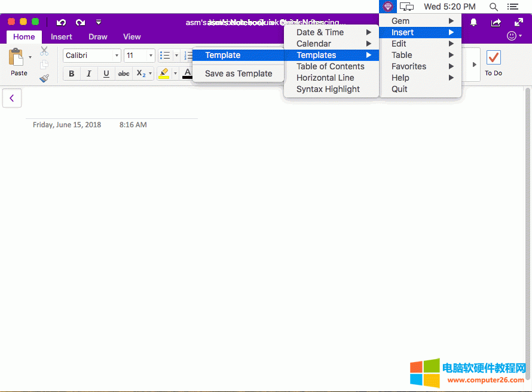
Task: Choose Save as Template from submenu
Action: [238, 73]
